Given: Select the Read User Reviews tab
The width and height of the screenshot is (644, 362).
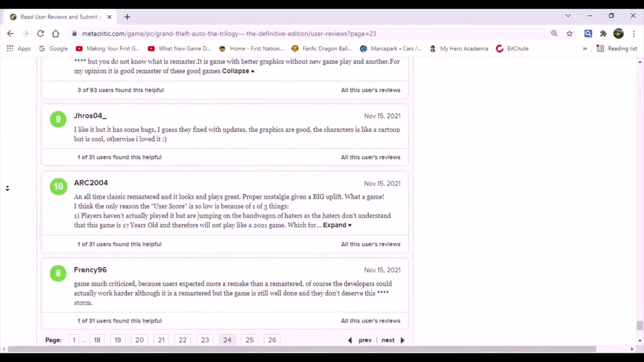Looking at the screenshot, I should [x=60, y=17].
